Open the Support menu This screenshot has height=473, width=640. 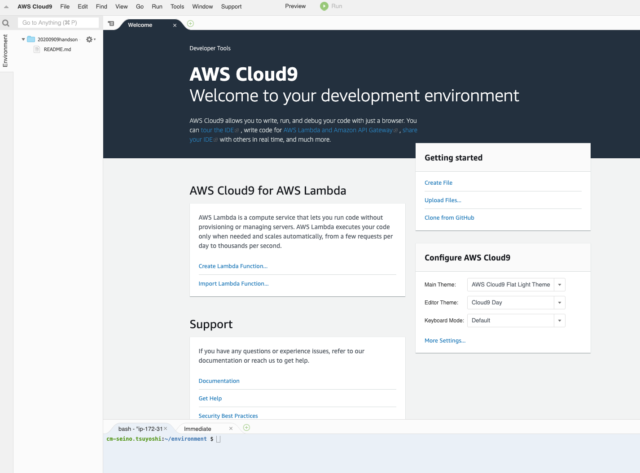coord(231,7)
